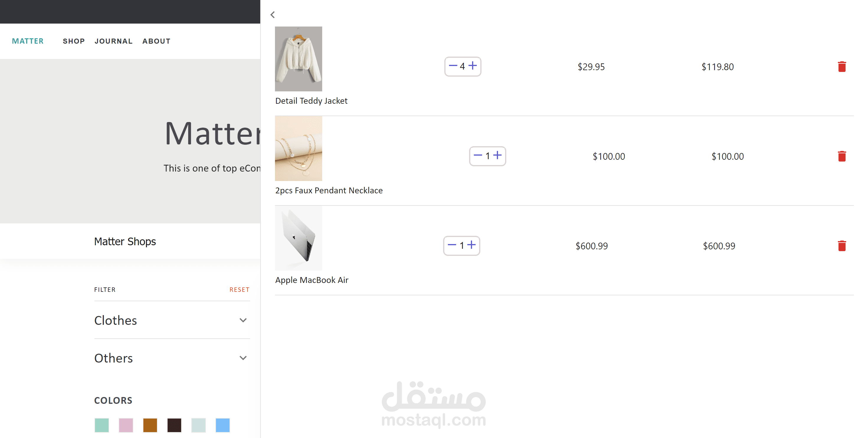This screenshot has height=438, width=868.
Task: Expand the Others filter category
Action: pos(172,358)
